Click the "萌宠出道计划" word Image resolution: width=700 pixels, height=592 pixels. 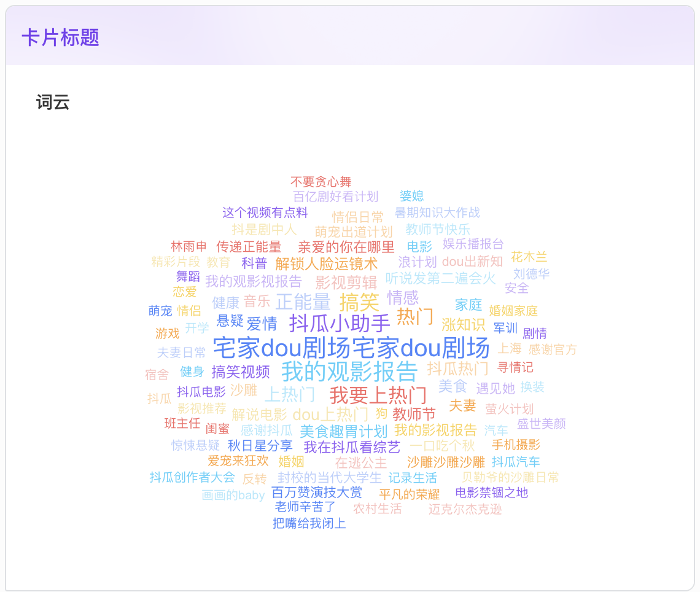click(354, 232)
